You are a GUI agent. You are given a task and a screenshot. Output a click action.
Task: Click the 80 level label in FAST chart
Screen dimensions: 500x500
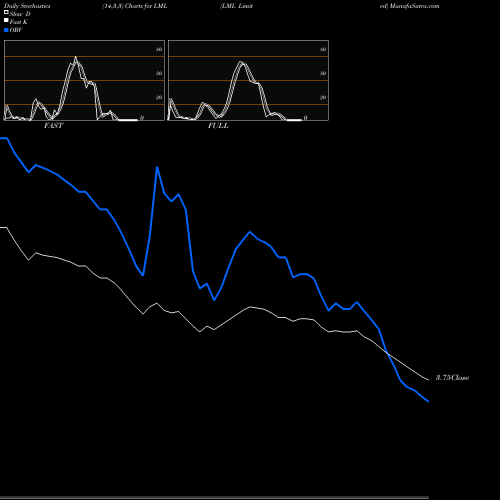(x=159, y=49)
